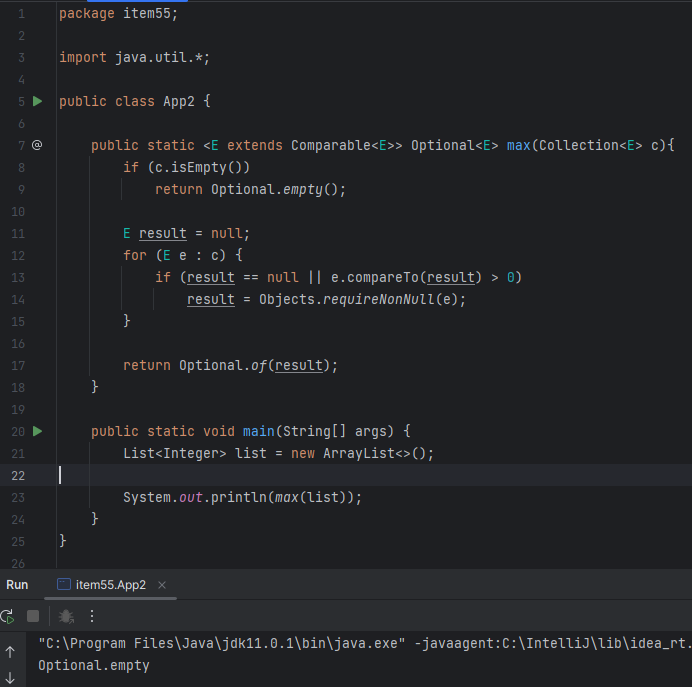Open the Run toolbar more options menu
The image size is (692, 687).
coord(92,616)
